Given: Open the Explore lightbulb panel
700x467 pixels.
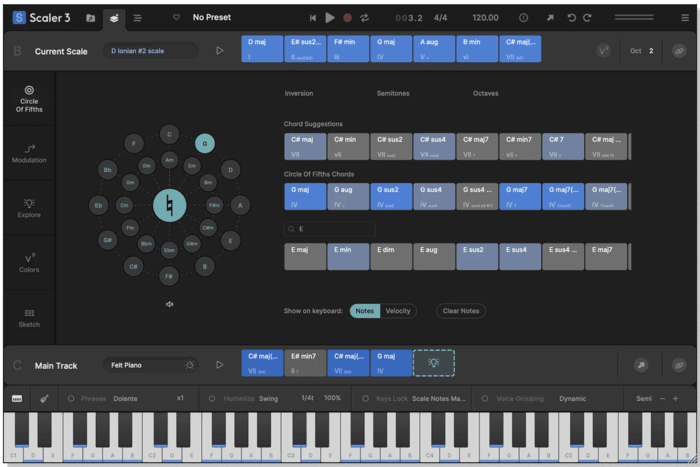Looking at the screenshot, I should 29,207.
